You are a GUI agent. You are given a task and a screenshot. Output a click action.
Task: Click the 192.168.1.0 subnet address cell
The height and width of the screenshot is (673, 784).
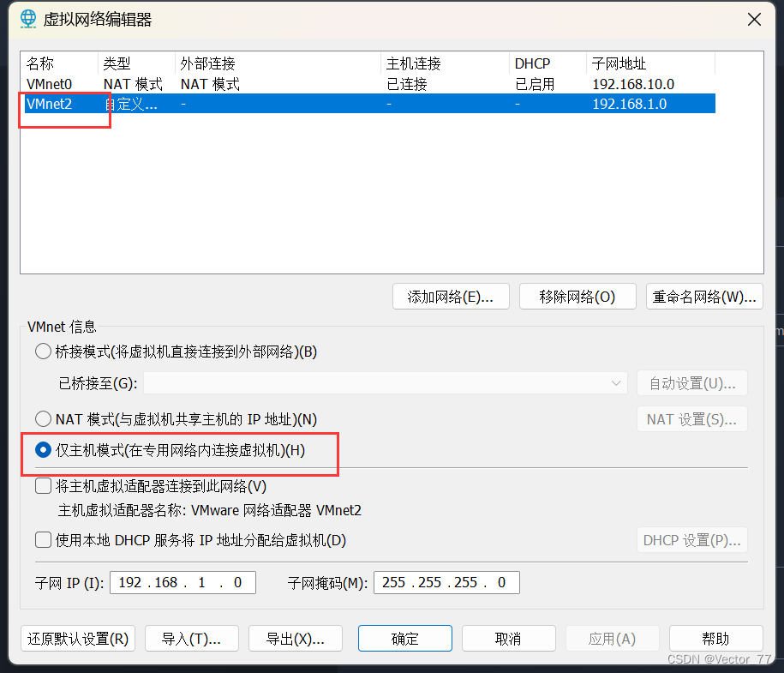[630, 104]
